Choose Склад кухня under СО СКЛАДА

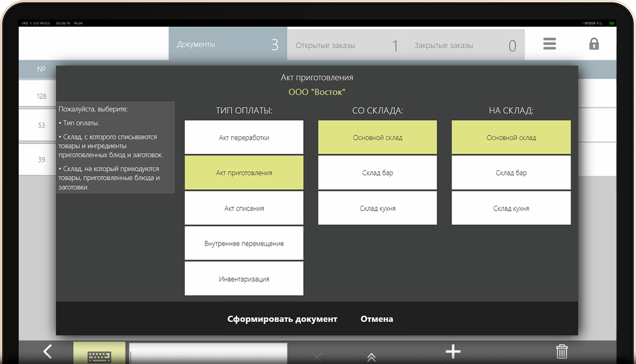click(x=378, y=208)
